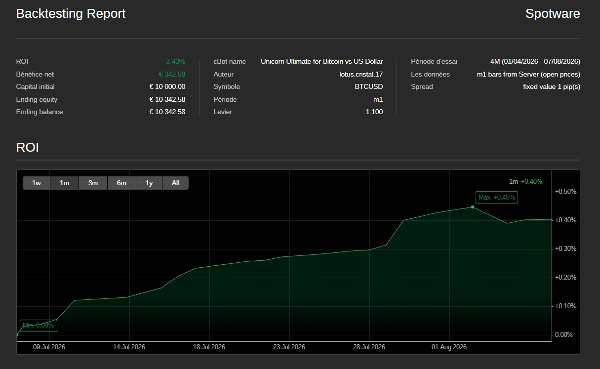Click the Spread label
This screenshot has height=369, width=600.
tap(422, 87)
